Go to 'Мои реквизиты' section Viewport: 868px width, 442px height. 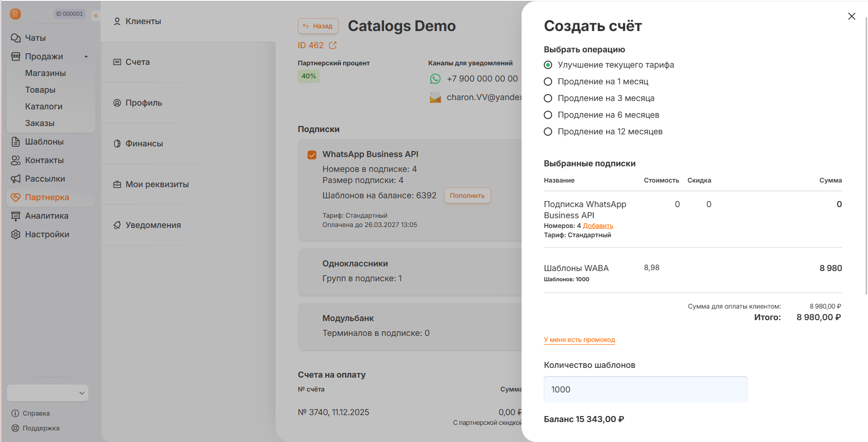pyautogui.click(x=157, y=184)
